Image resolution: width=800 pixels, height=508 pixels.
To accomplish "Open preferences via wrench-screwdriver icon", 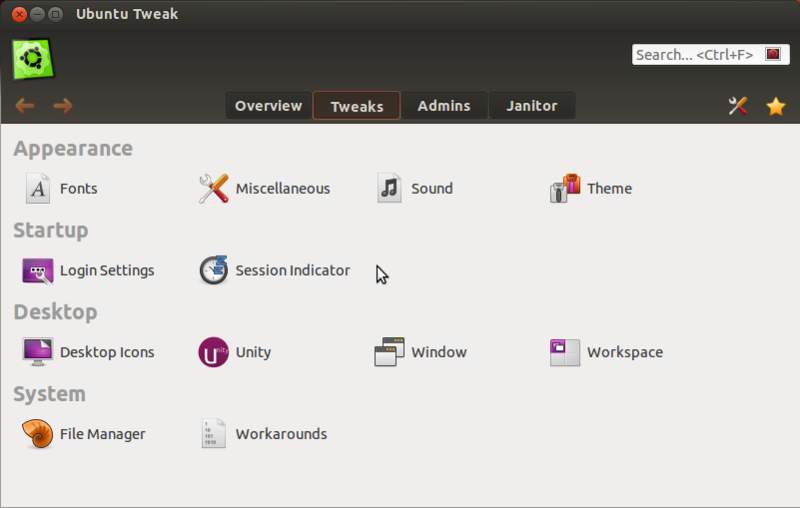I will [738, 106].
